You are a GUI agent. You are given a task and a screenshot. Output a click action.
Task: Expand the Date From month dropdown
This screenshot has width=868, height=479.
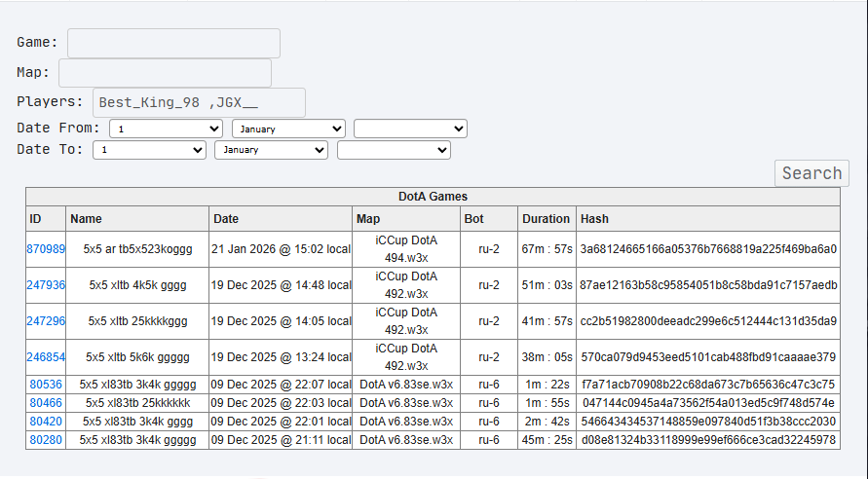288,129
